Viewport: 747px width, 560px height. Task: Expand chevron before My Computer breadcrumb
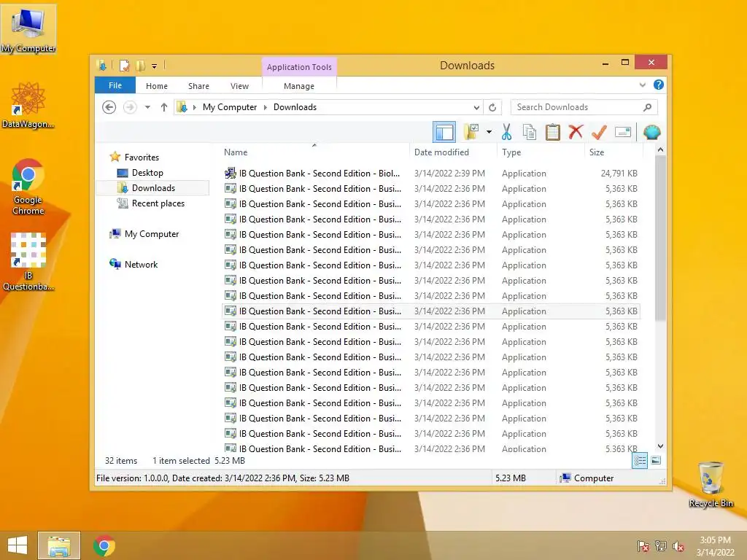(x=194, y=107)
